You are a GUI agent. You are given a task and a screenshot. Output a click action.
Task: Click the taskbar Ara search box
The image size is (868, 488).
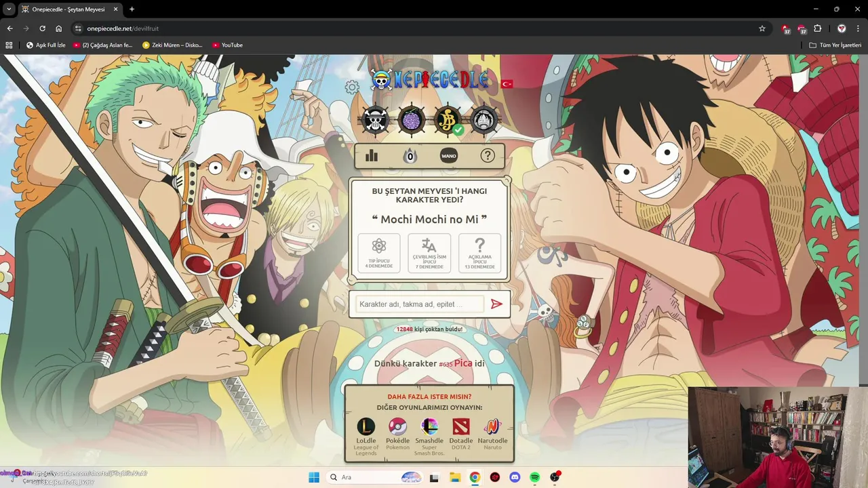click(374, 477)
